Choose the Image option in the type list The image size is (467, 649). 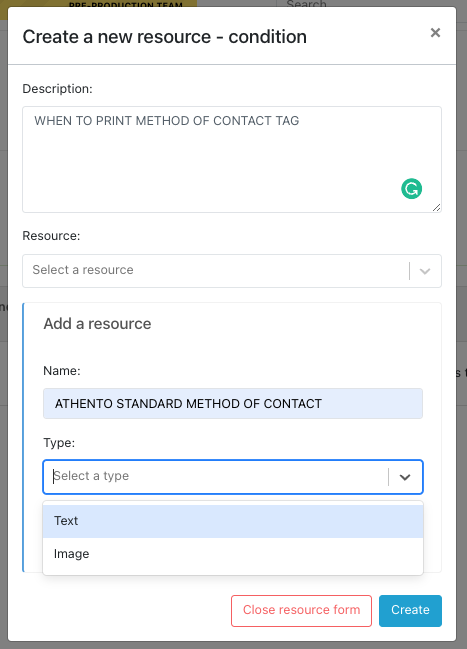tap(233, 554)
